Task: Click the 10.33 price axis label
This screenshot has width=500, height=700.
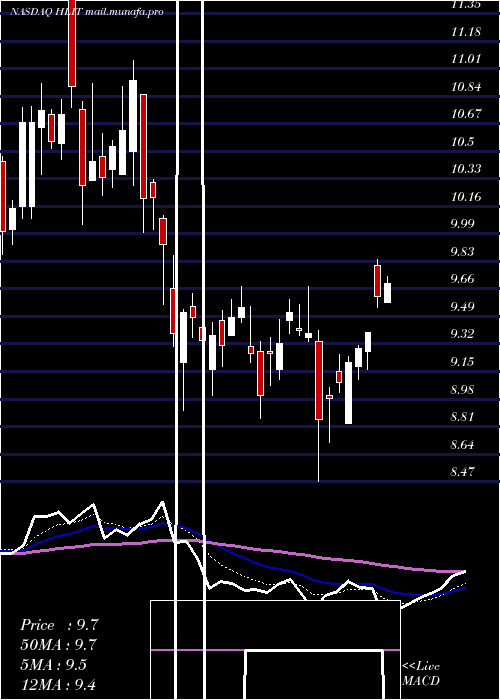Action: pyautogui.click(x=466, y=169)
